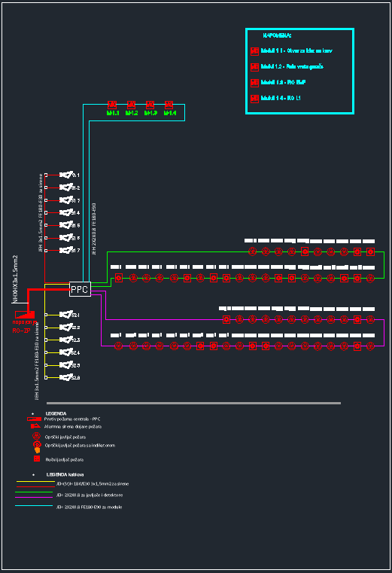The width and height of the screenshot is (392, 573).
Task: Pick the S2.3 alarm siren symbol
Action: pyautogui.click(x=66, y=340)
